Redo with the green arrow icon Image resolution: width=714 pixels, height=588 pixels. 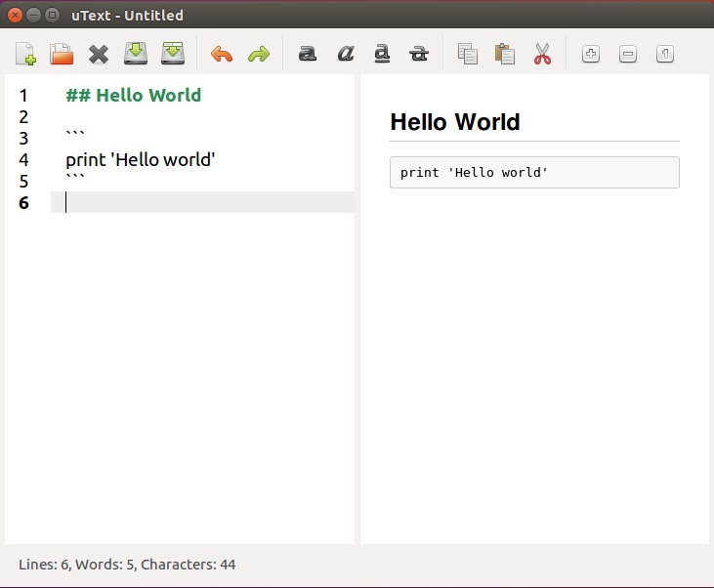259,54
